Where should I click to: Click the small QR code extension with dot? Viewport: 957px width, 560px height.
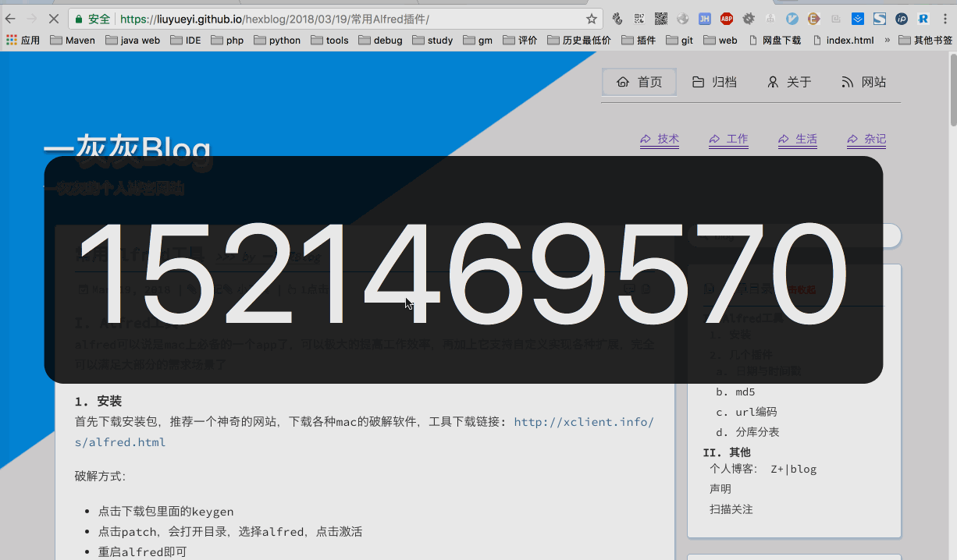[639, 19]
